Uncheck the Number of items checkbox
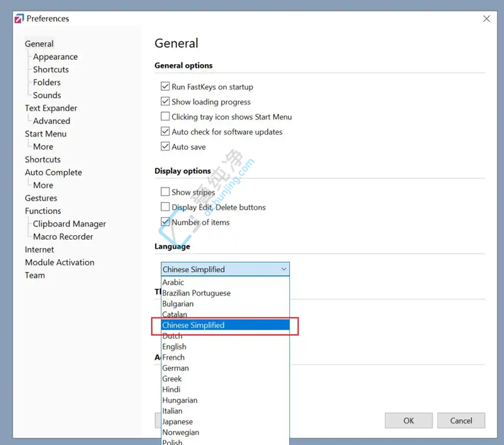This screenshot has height=445, width=504. (x=165, y=222)
